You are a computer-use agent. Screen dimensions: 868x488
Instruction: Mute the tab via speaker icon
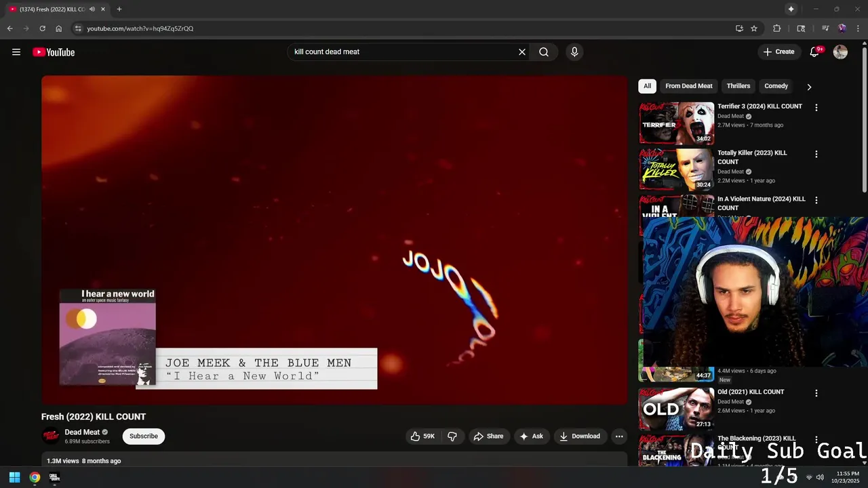pyautogui.click(x=92, y=9)
